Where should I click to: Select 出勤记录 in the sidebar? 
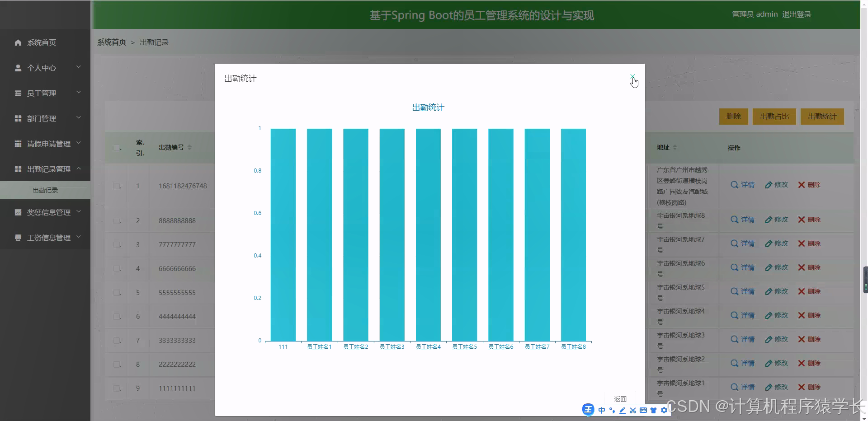pos(45,190)
